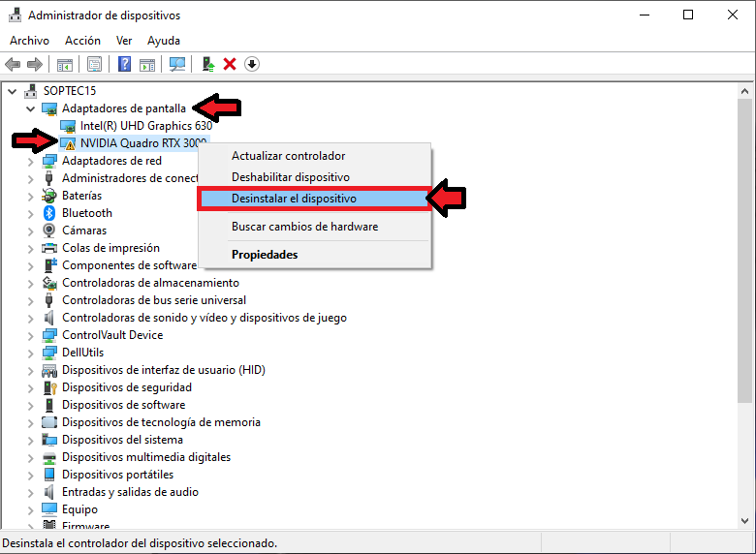756x554 pixels.
Task: Expand the Dispositivos del sistema chevron
Action: click(31, 441)
